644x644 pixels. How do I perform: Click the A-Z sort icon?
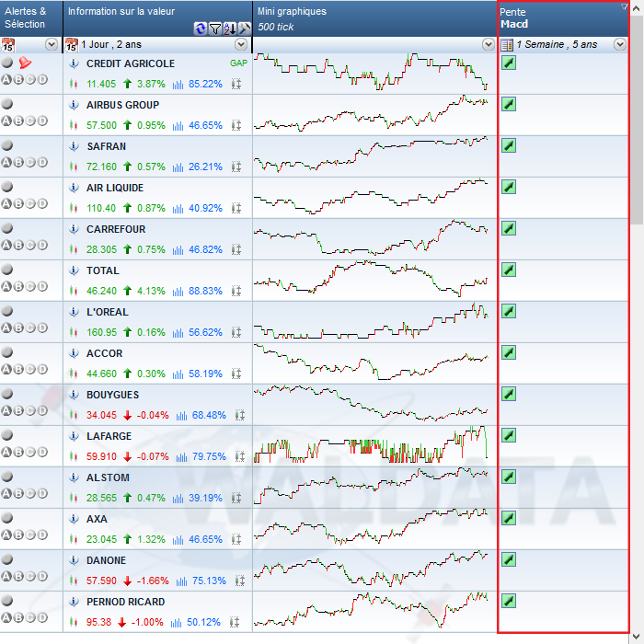pos(230,29)
